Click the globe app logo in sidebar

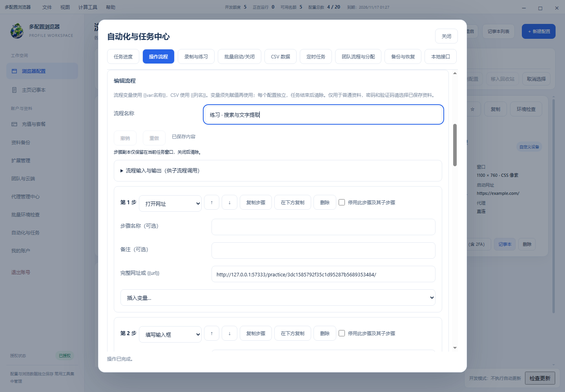(17, 31)
